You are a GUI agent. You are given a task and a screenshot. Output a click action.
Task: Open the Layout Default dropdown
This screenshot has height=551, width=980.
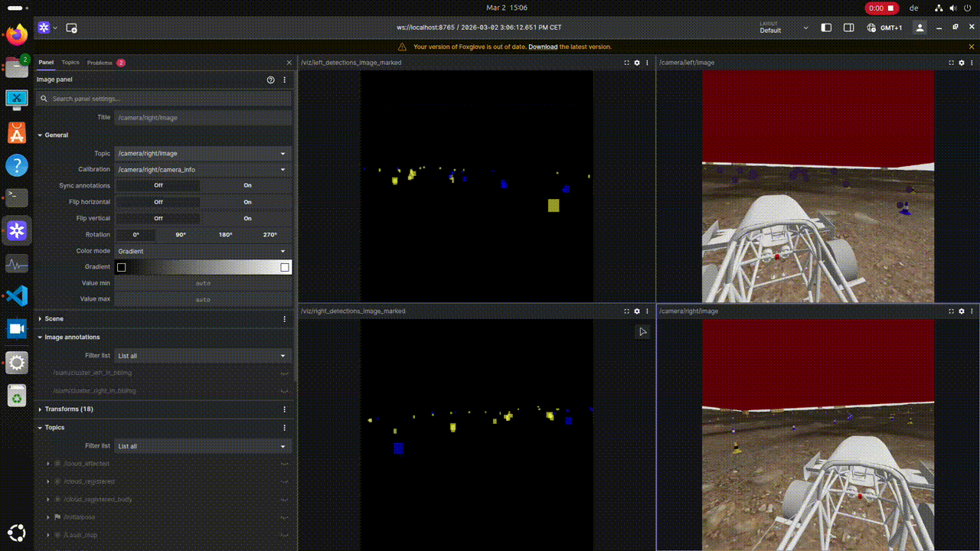pyautogui.click(x=784, y=28)
